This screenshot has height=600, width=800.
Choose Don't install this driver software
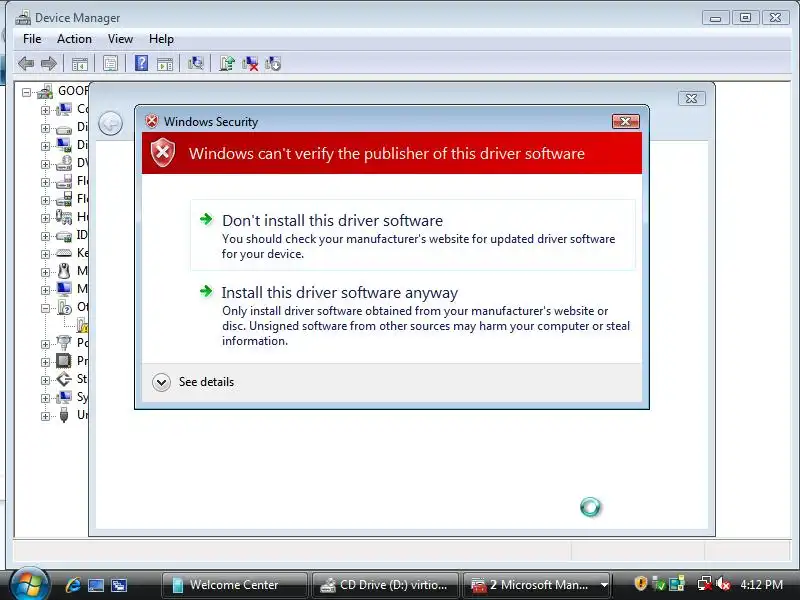(413, 235)
